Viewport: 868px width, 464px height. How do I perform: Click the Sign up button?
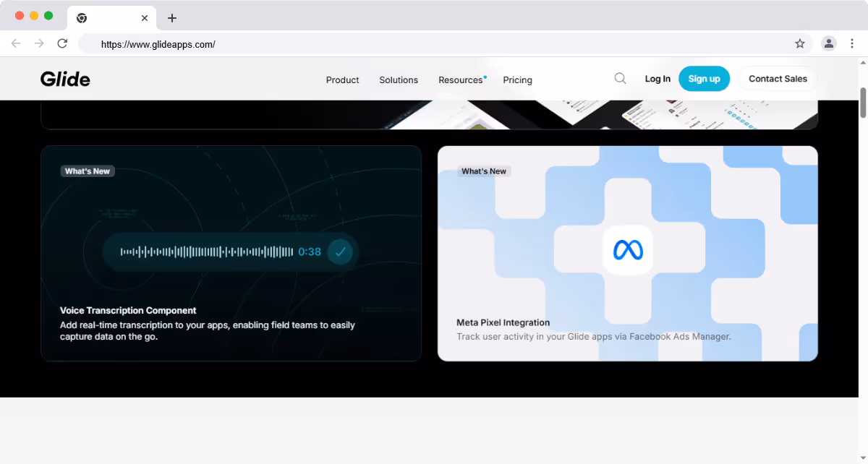pyautogui.click(x=704, y=79)
